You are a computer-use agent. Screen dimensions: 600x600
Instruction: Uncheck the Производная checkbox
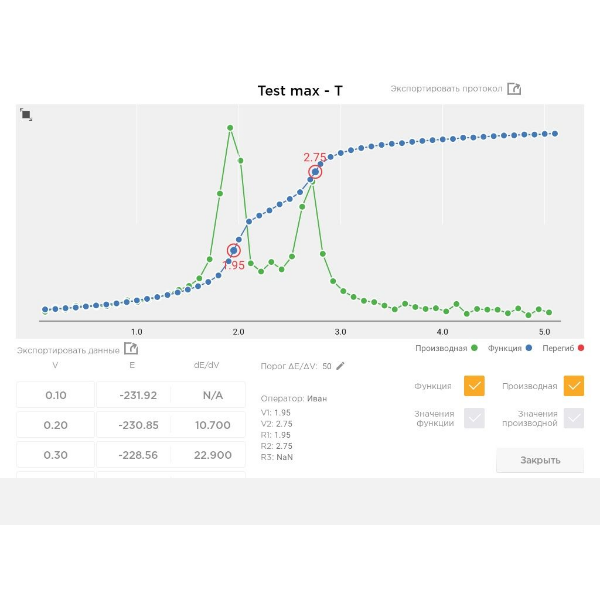click(573, 385)
